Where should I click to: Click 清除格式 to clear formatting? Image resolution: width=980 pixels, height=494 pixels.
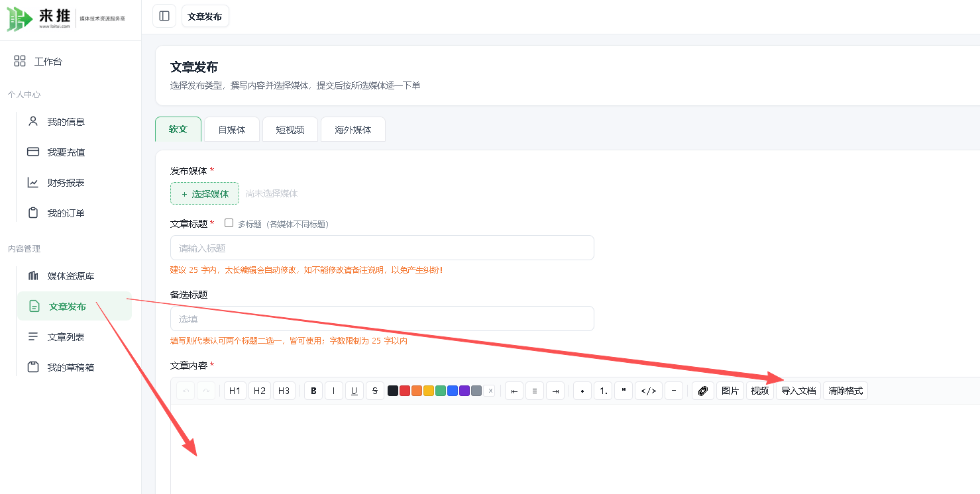coord(845,391)
